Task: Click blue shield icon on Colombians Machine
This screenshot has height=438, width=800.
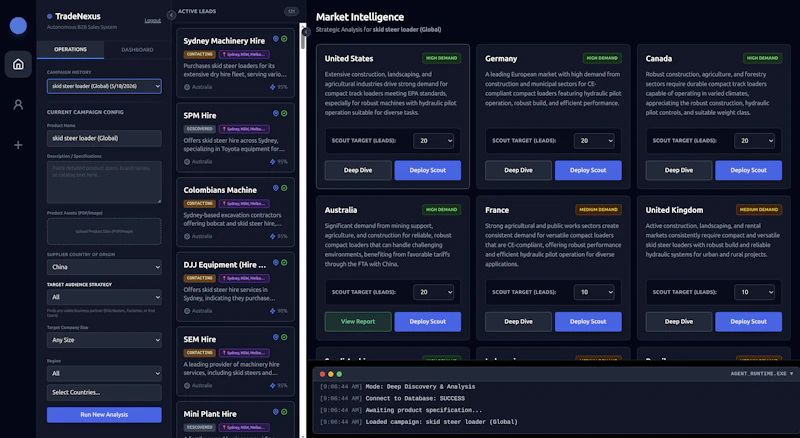Action: 276,188
